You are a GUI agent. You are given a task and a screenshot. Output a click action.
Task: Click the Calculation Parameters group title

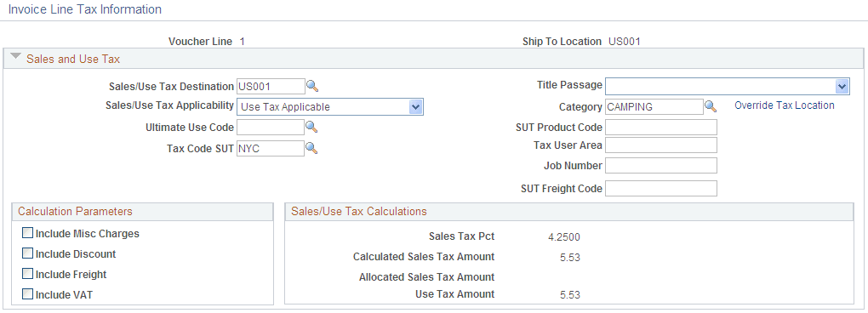(75, 211)
